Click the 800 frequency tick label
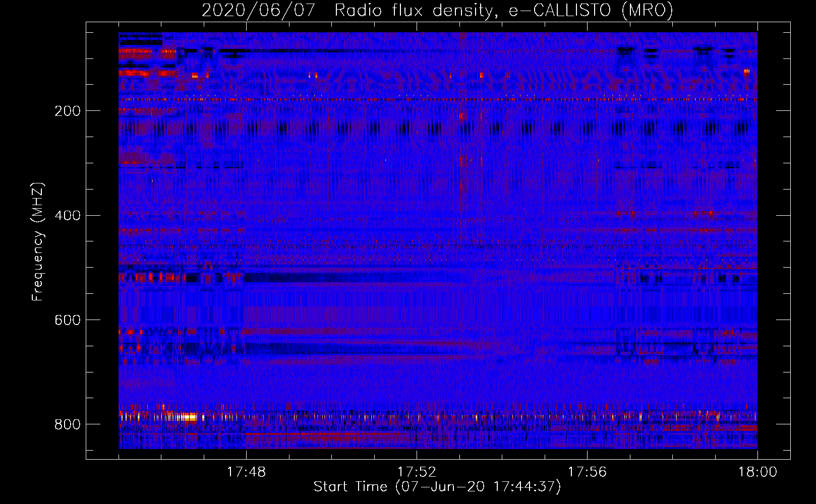Screen dimensions: 816x504 [68, 424]
